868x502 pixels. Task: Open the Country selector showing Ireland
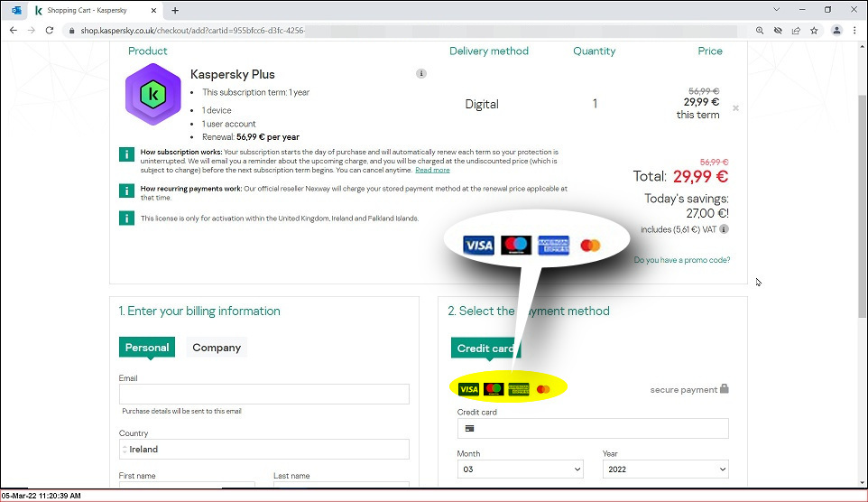(264, 450)
